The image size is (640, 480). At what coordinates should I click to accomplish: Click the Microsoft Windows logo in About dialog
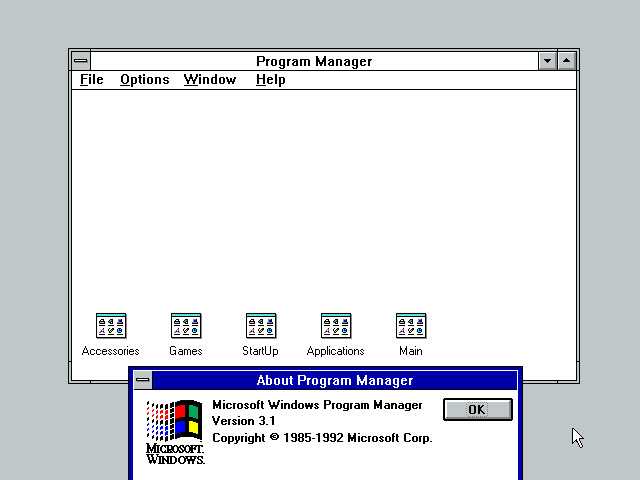[x=175, y=431]
